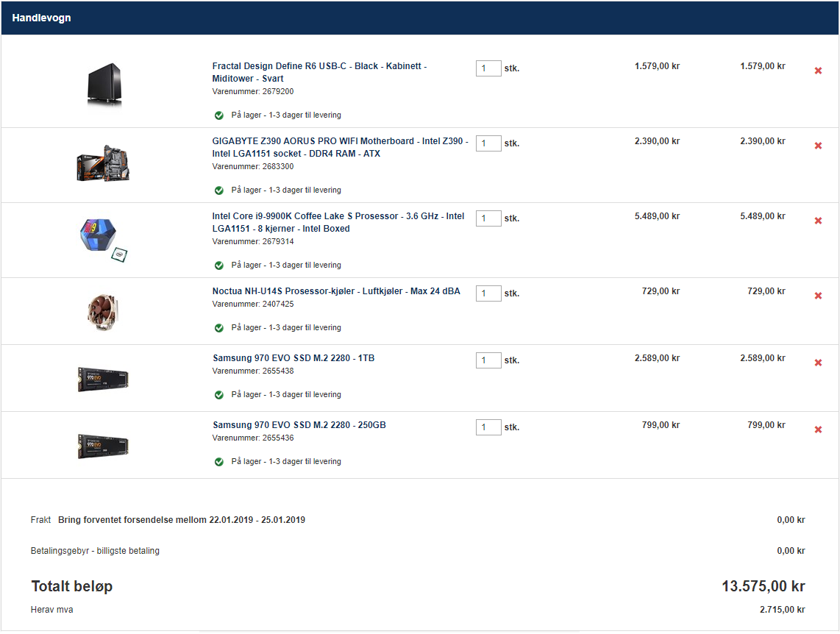Remove Samsung 970 EVO 250GB item
Image resolution: width=840 pixels, height=634 pixels.
tap(818, 430)
